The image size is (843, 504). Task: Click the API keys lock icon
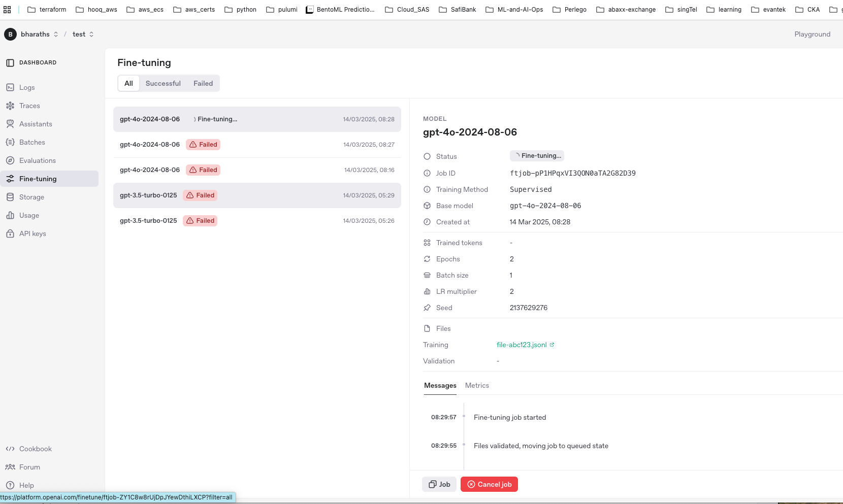click(x=10, y=233)
